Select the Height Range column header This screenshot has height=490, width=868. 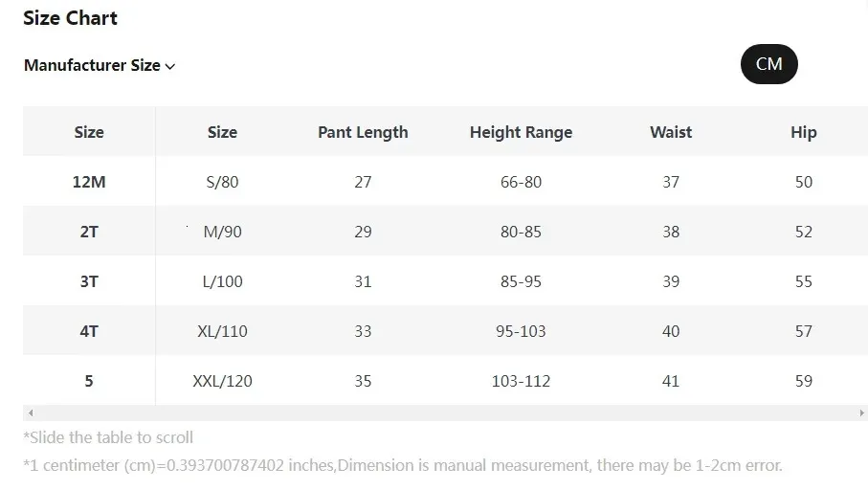click(521, 132)
